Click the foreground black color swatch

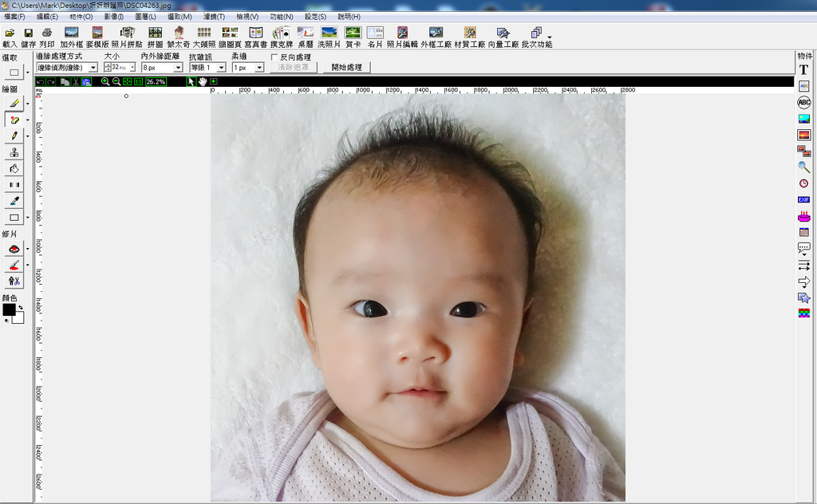tap(9, 309)
